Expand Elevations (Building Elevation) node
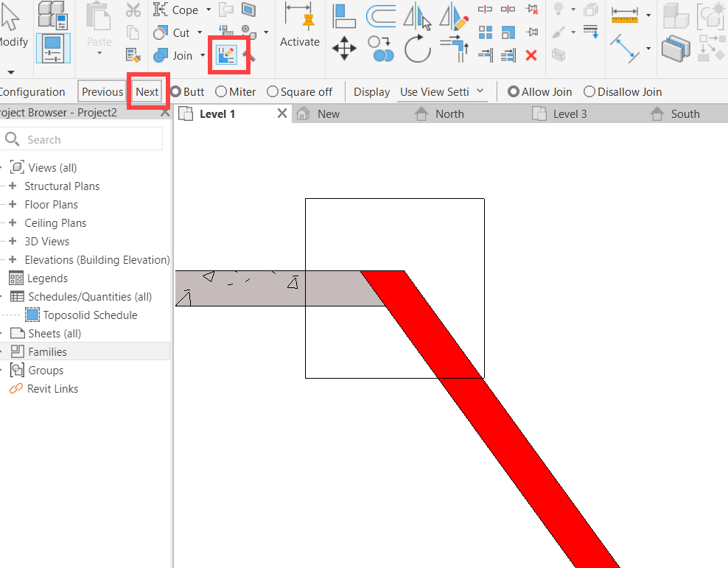728x568 pixels. pyautogui.click(x=13, y=259)
